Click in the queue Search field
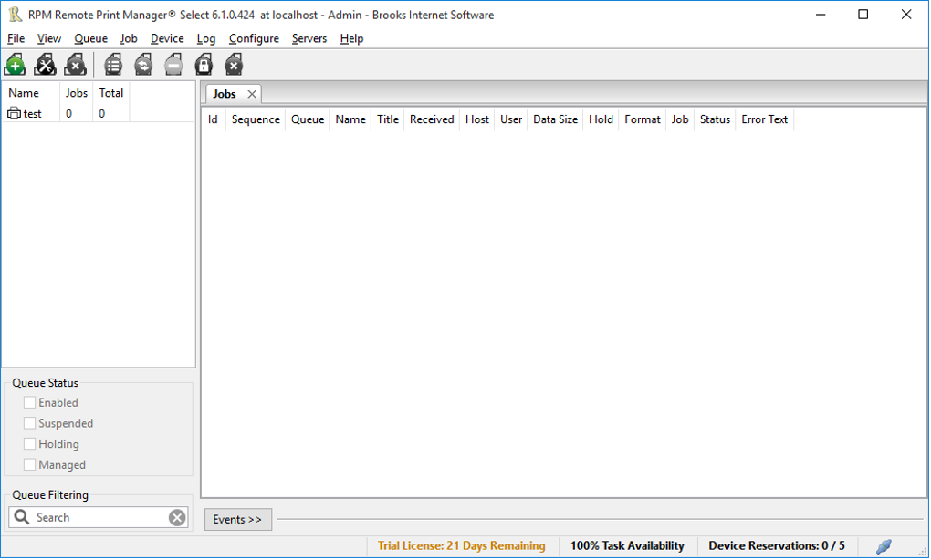Image resolution: width=931 pixels, height=560 pixels. point(99,518)
